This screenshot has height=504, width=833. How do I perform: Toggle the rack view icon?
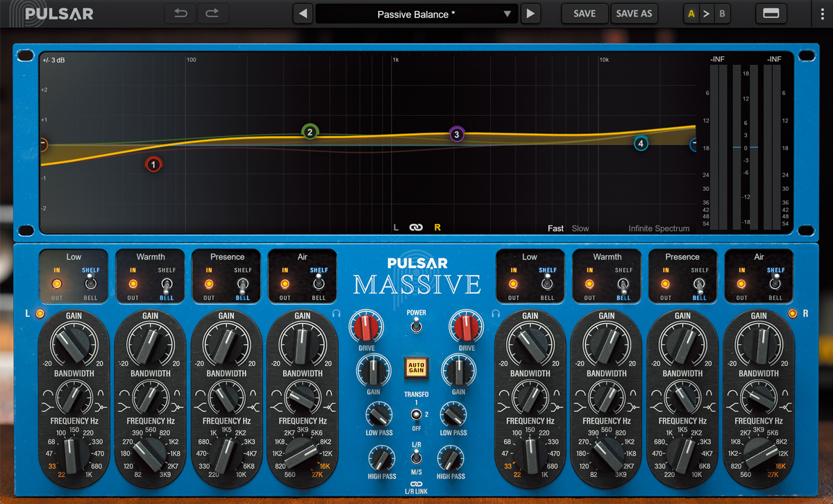[771, 13]
